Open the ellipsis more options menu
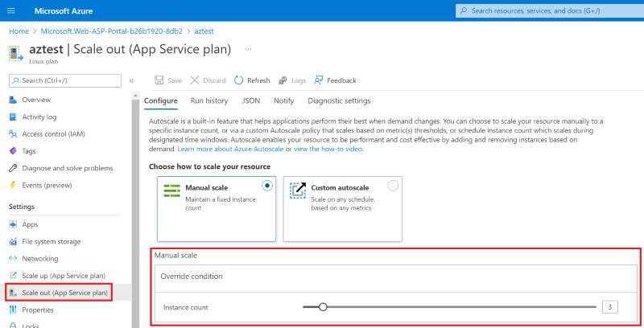The height and width of the screenshot is (328, 644). point(248,49)
